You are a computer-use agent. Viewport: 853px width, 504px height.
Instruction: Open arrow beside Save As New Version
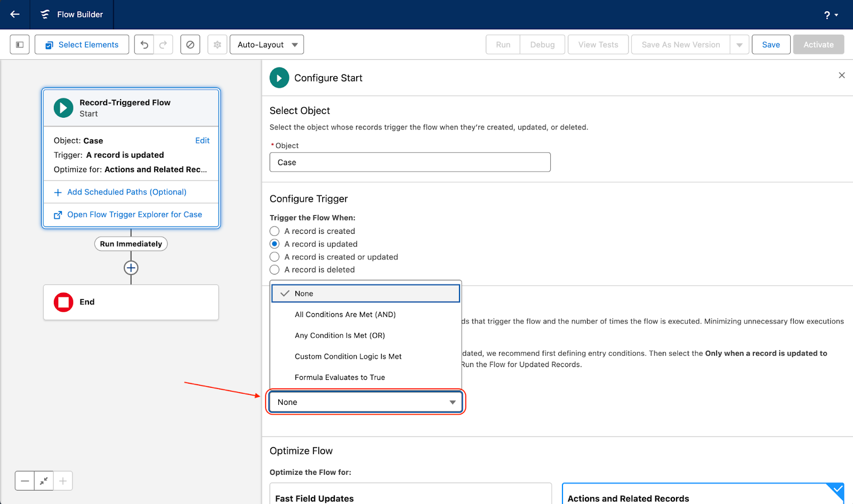click(x=739, y=45)
